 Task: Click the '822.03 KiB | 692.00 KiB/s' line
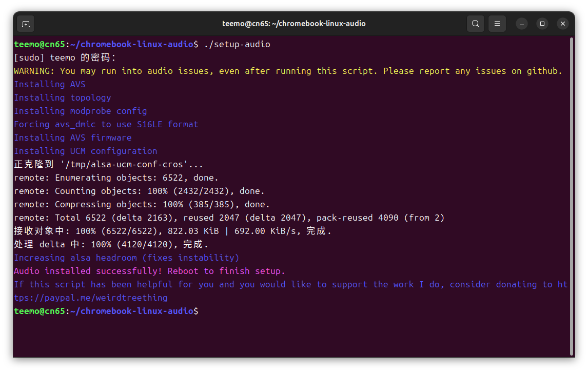pos(172,231)
